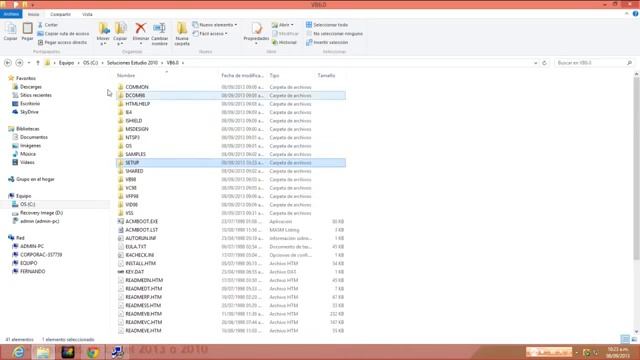Open the Mover a dropdown button
640x360 pixels.
point(103,33)
